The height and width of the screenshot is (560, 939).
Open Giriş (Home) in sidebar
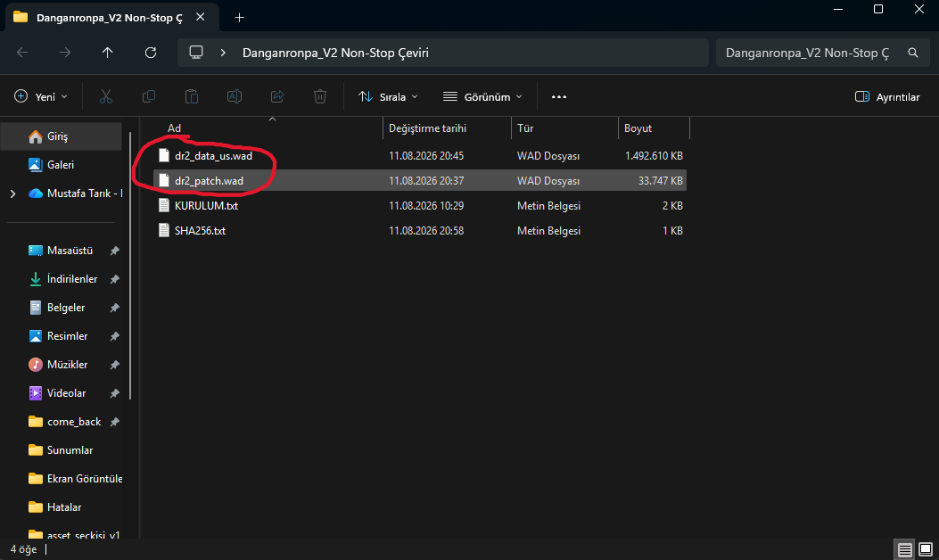coord(62,136)
